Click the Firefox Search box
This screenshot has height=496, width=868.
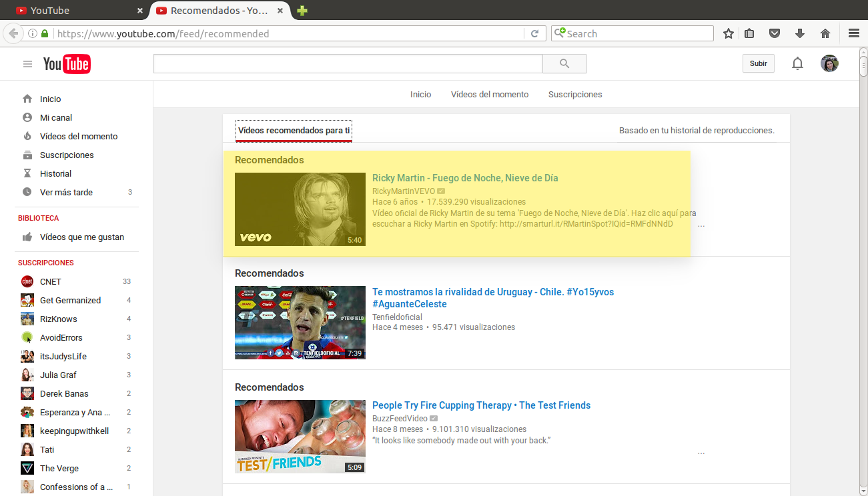(x=632, y=33)
